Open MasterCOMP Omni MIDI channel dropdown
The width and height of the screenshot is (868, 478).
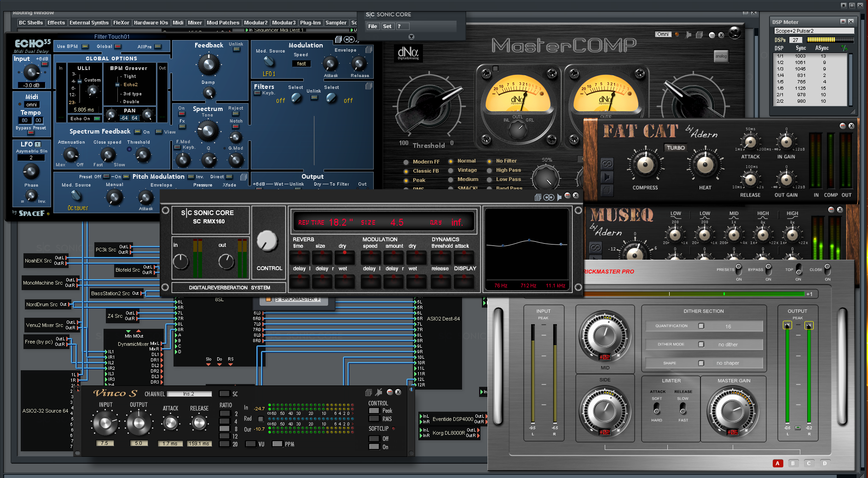[663, 35]
